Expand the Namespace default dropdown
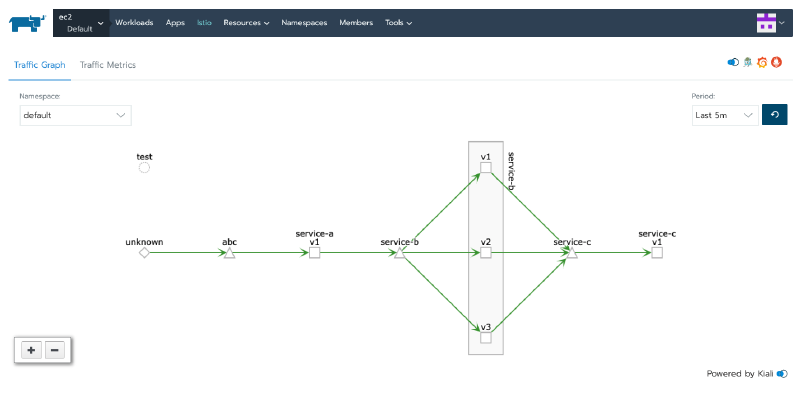The width and height of the screenshot is (800, 404). point(76,115)
